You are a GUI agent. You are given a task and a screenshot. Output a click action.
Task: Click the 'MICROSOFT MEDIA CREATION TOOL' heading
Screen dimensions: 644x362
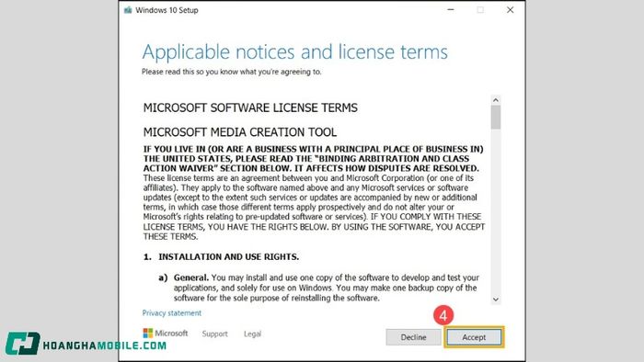click(x=240, y=132)
